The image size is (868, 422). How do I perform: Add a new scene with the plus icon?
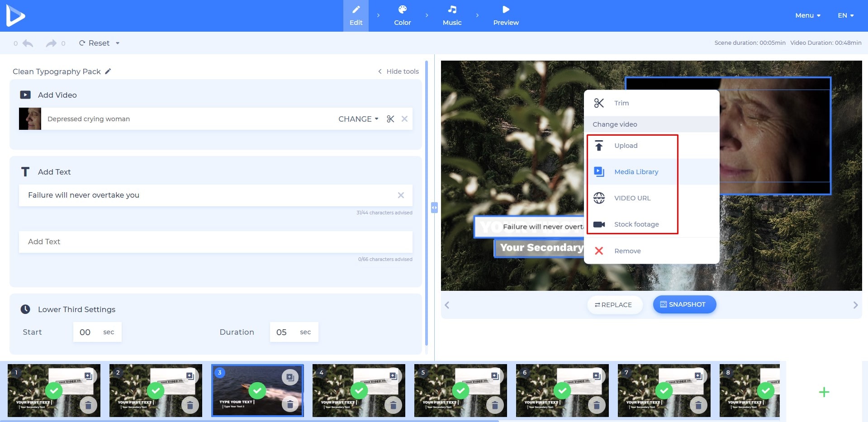click(824, 392)
